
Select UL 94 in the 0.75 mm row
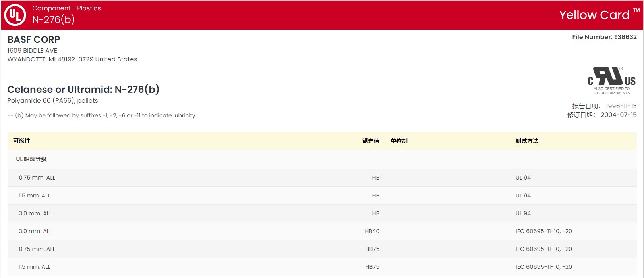coord(523,178)
